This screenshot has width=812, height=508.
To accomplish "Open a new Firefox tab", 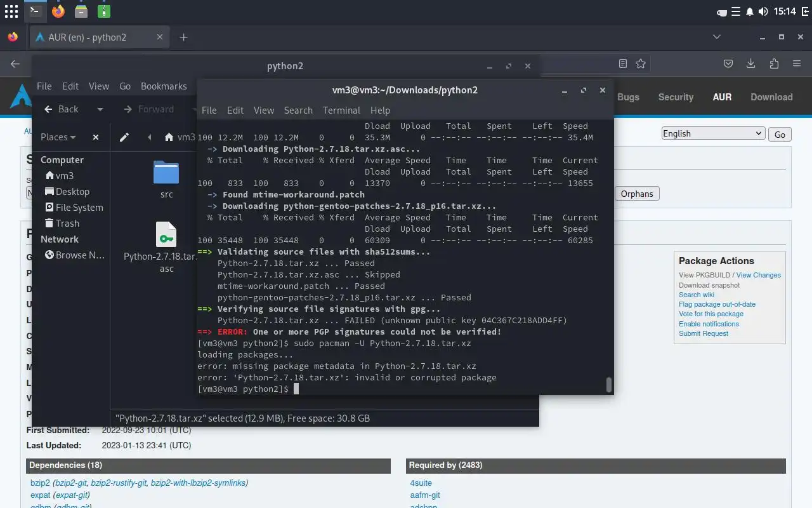I will point(183,37).
